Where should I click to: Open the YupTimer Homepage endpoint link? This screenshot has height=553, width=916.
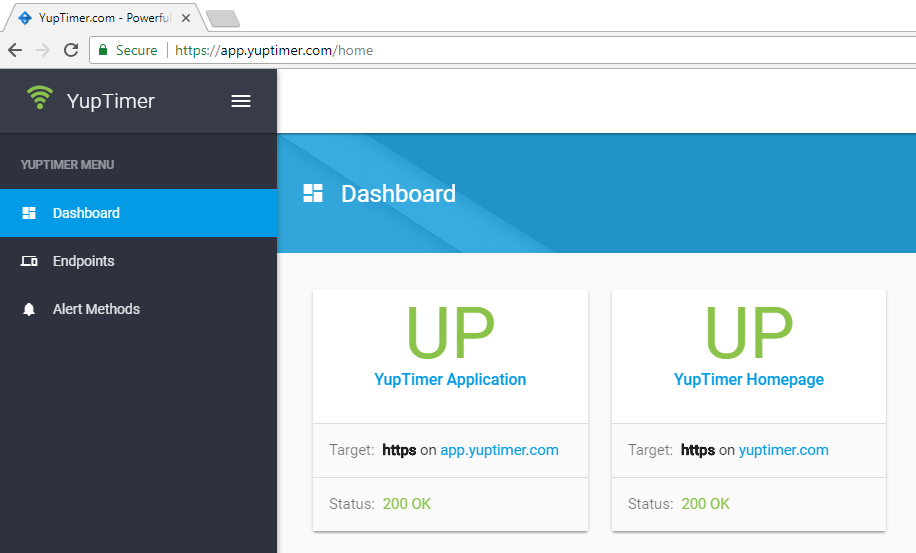pos(748,380)
